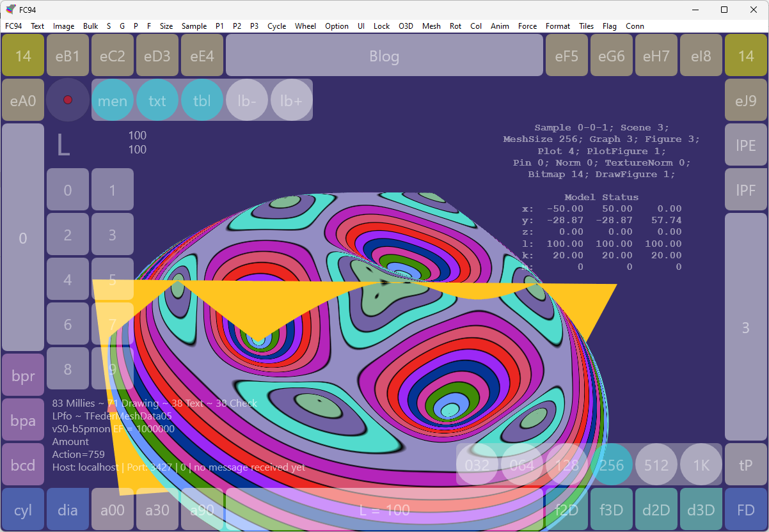
Task: Select the txt tool icon
Action: point(157,100)
